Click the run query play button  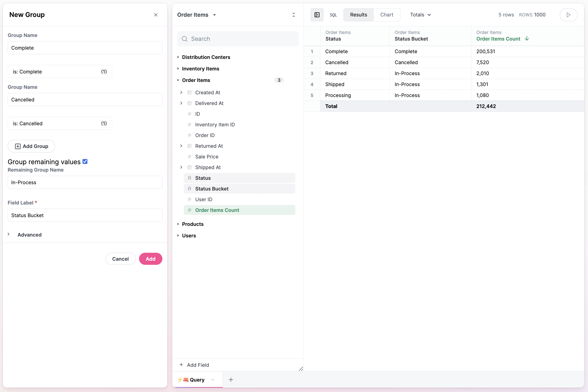(568, 15)
